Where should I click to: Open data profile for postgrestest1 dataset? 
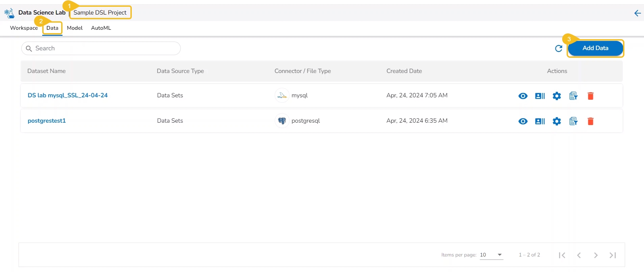point(540,121)
